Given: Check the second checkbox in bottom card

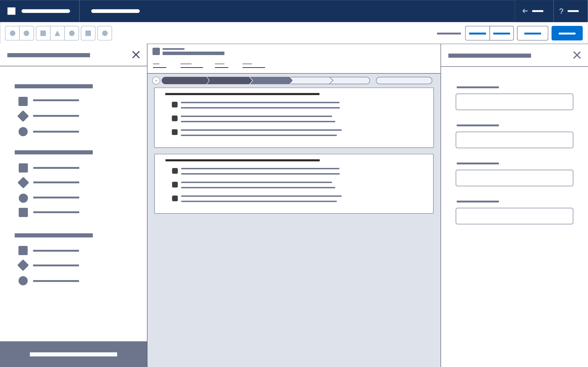Looking at the screenshot, I should pos(175,185).
